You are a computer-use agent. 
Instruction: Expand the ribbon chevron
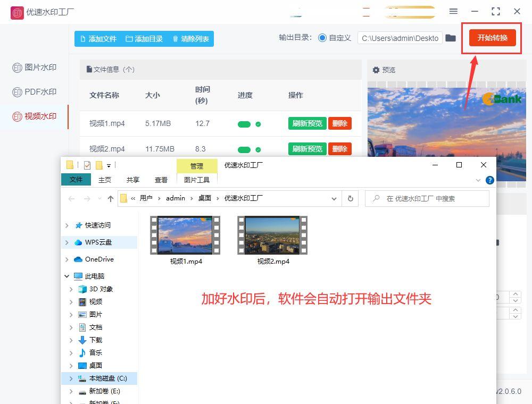(478, 180)
